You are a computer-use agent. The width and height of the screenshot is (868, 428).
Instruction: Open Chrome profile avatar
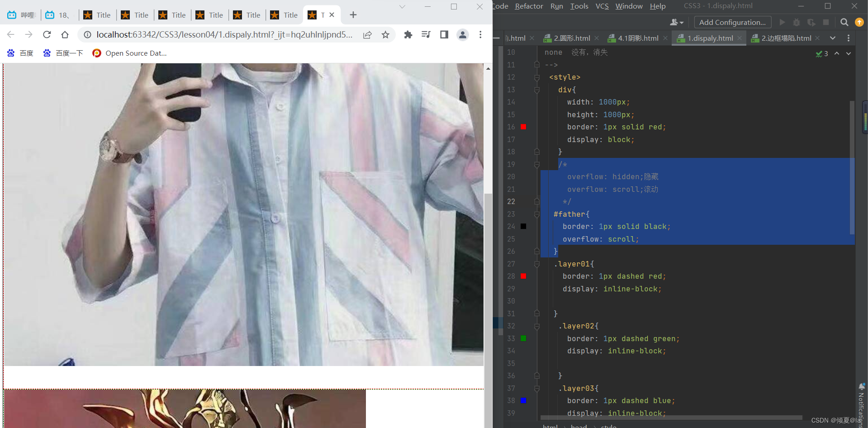coord(462,35)
